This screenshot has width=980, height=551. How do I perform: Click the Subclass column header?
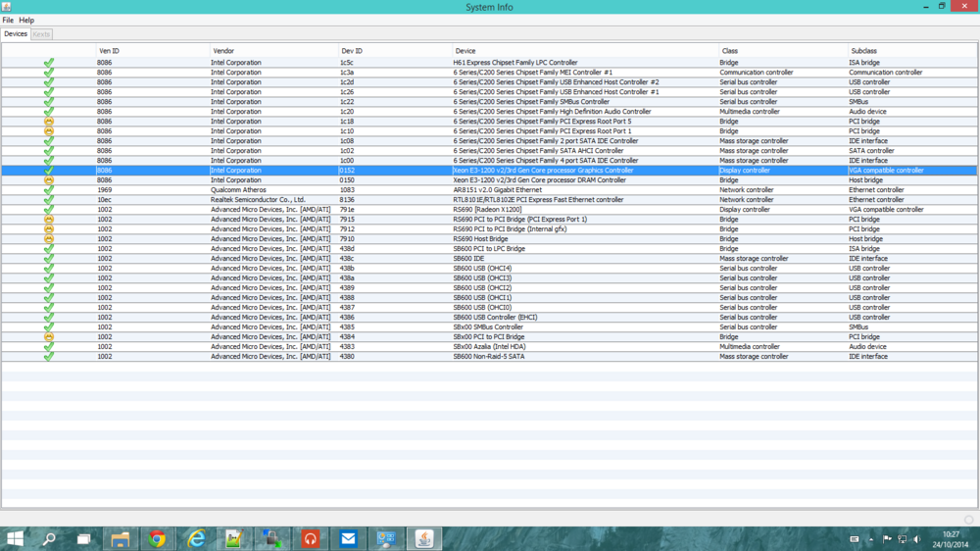click(863, 51)
